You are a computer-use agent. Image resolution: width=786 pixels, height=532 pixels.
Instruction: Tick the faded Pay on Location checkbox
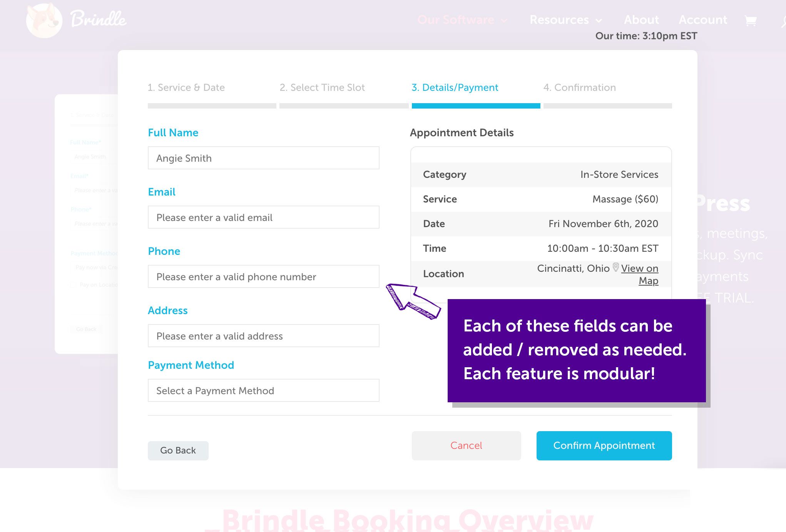pyautogui.click(x=73, y=285)
